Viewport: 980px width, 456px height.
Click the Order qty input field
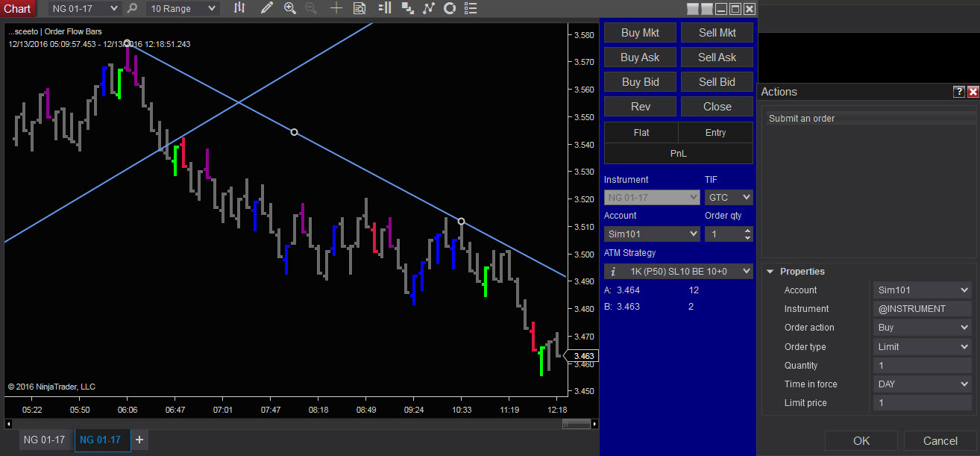[723, 234]
